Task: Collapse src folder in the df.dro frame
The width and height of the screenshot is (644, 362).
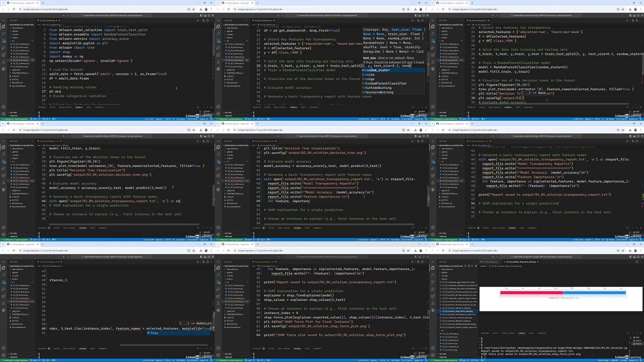Action: pyautogui.click(x=13, y=41)
